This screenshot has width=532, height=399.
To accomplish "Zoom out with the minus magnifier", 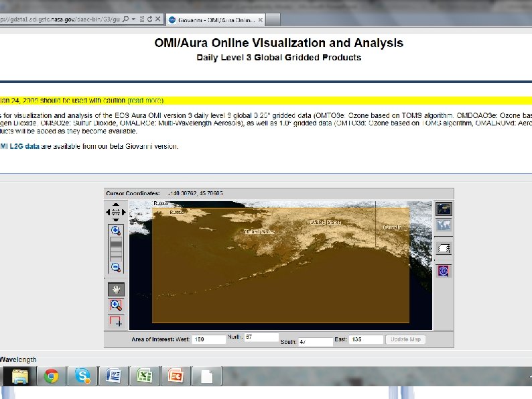I will pyautogui.click(x=116, y=268).
